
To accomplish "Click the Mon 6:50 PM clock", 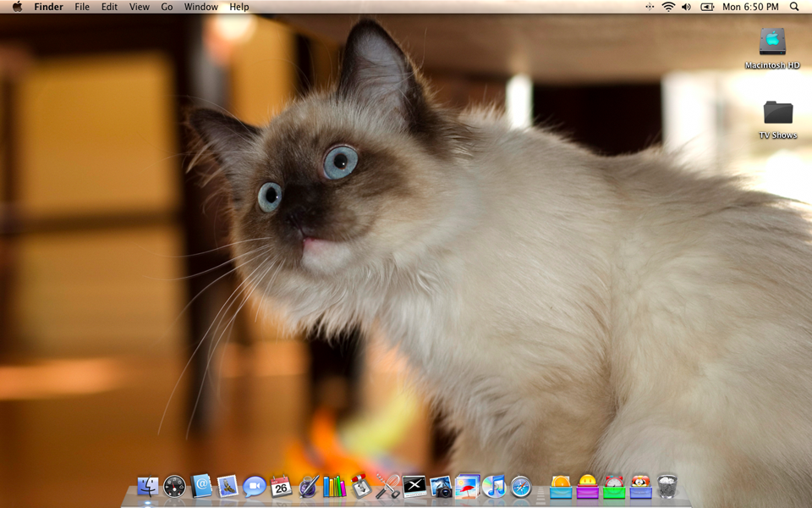I will [750, 7].
